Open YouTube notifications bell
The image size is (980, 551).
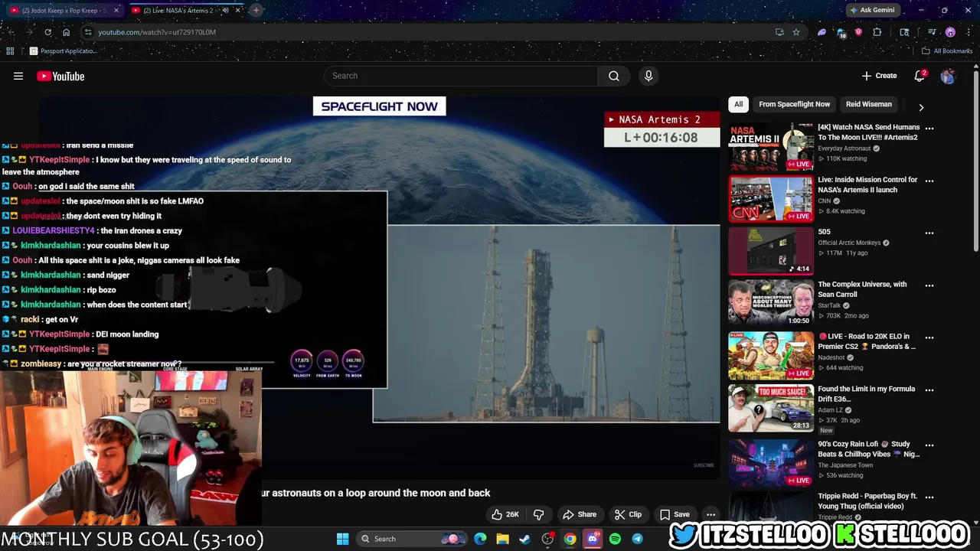tap(920, 76)
